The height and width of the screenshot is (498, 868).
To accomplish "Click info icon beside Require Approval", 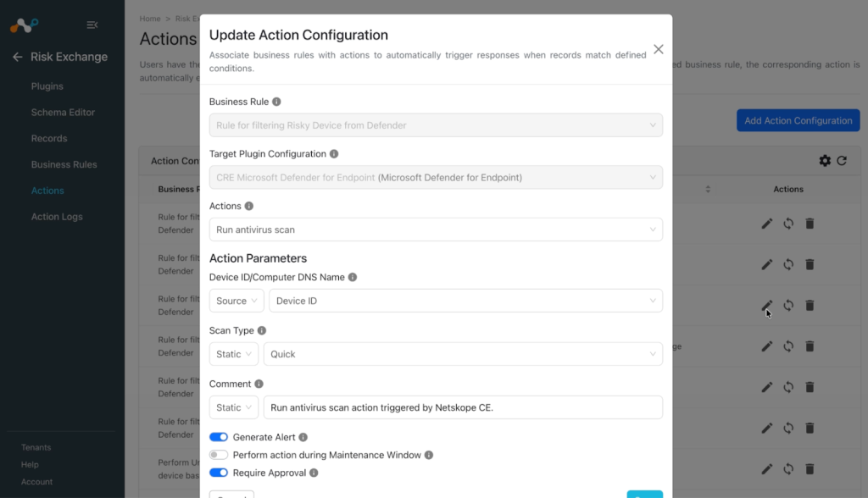I will click(314, 473).
